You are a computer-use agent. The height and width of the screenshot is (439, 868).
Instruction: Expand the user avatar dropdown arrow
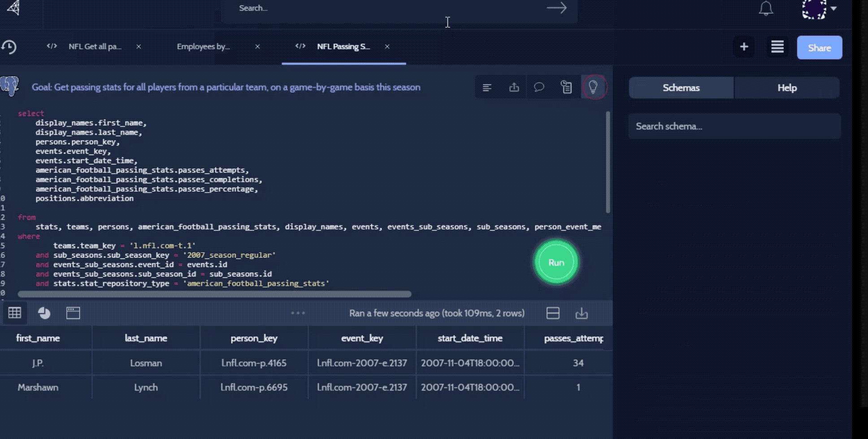click(833, 9)
